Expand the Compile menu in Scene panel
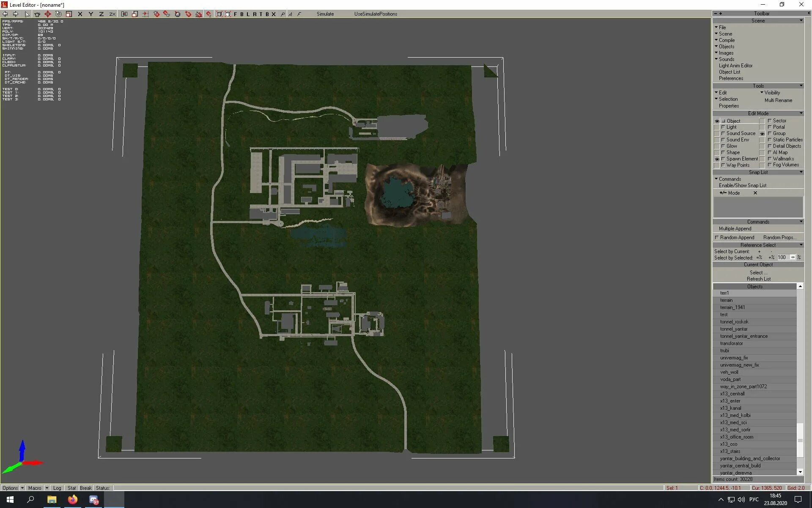Screen dimensions: 812x508 (727, 40)
